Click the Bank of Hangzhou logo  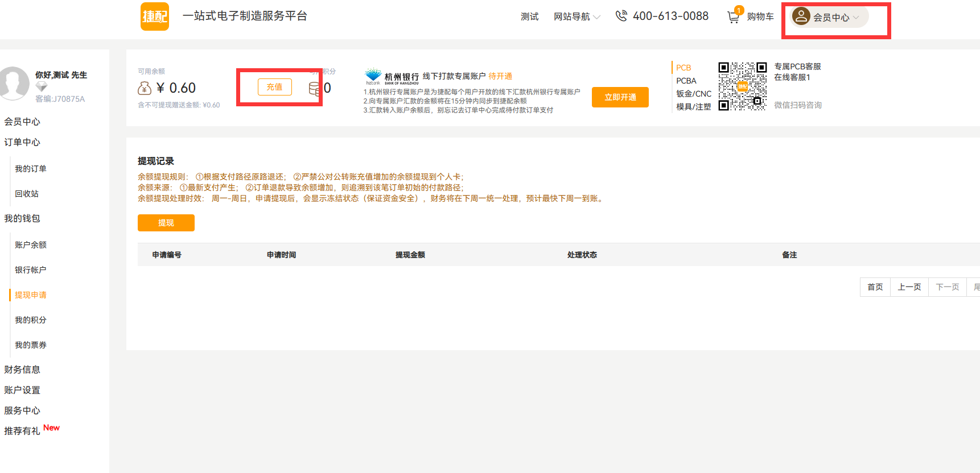(x=373, y=76)
